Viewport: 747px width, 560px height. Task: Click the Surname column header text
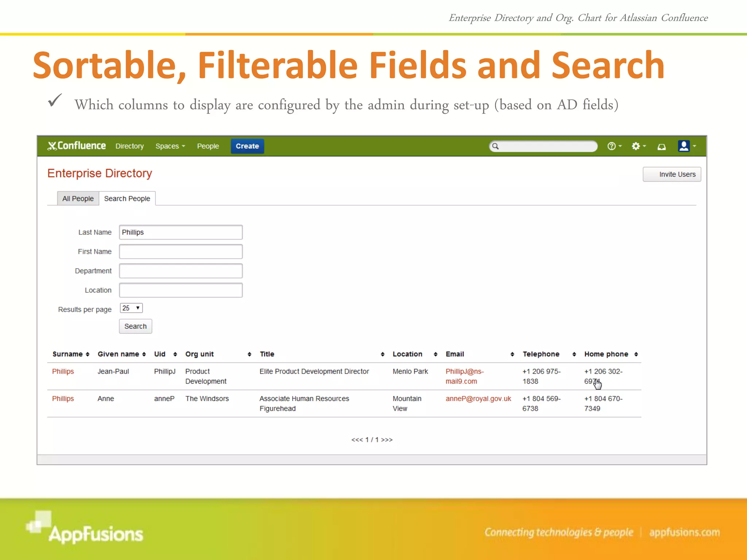[x=67, y=354]
